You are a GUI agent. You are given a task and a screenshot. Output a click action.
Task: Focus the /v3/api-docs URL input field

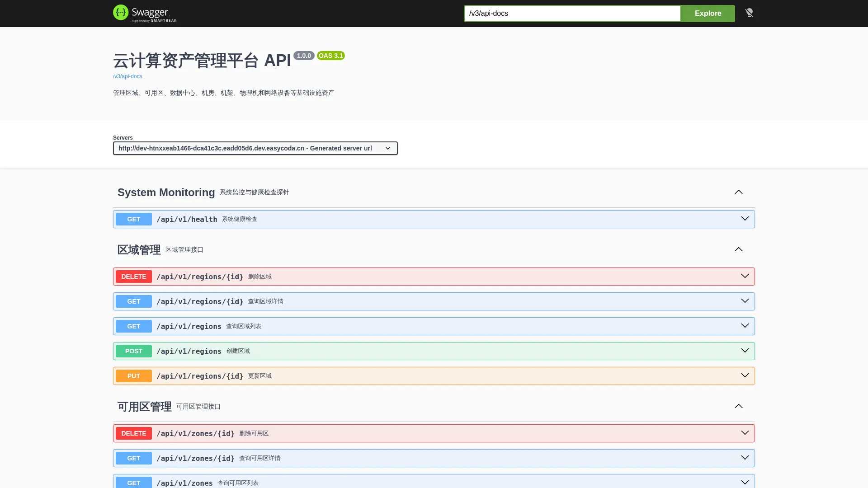click(572, 14)
